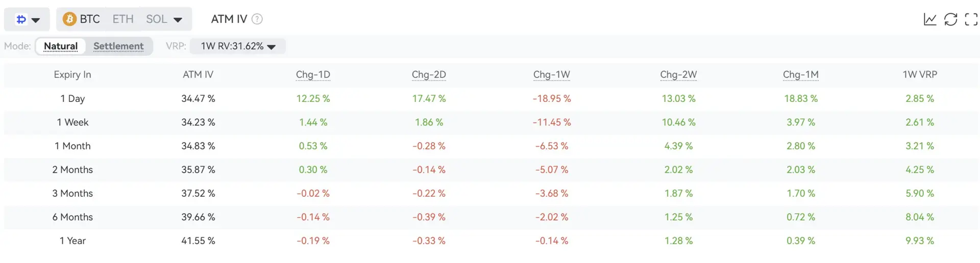Switch mode to Natural
The height and width of the screenshot is (263, 980).
pos(61,46)
